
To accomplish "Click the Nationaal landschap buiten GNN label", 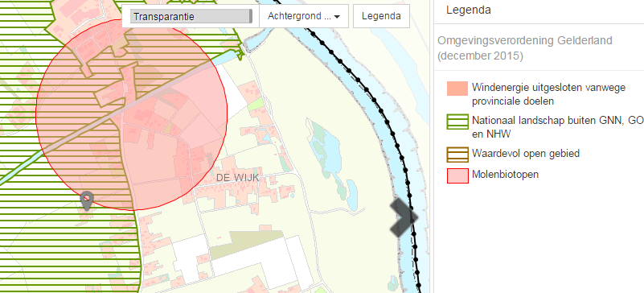I will point(558,126).
